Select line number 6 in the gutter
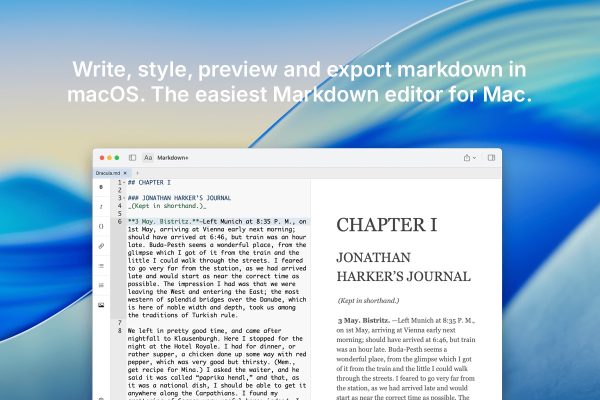The height and width of the screenshot is (400, 600). click(120, 222)
